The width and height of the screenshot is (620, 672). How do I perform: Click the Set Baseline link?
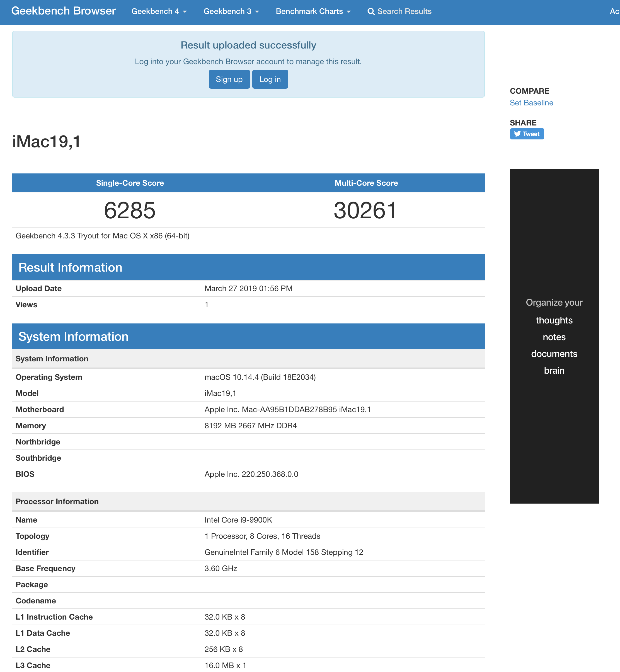531,103
